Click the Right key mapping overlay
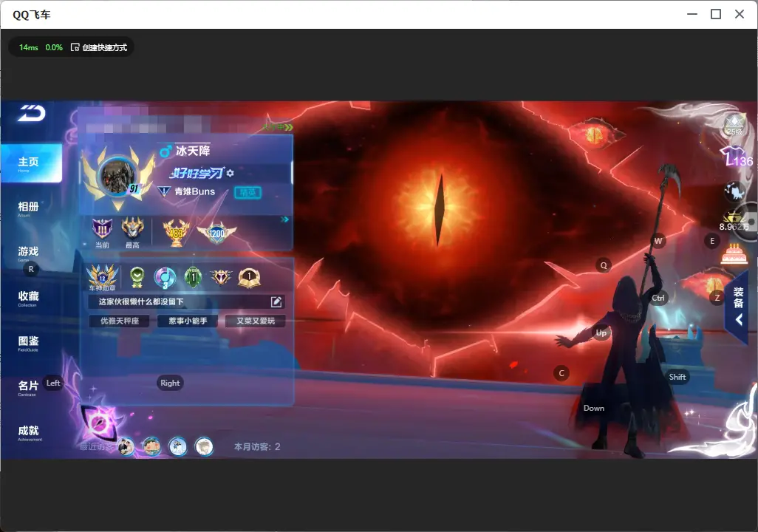 coord(170,383)
